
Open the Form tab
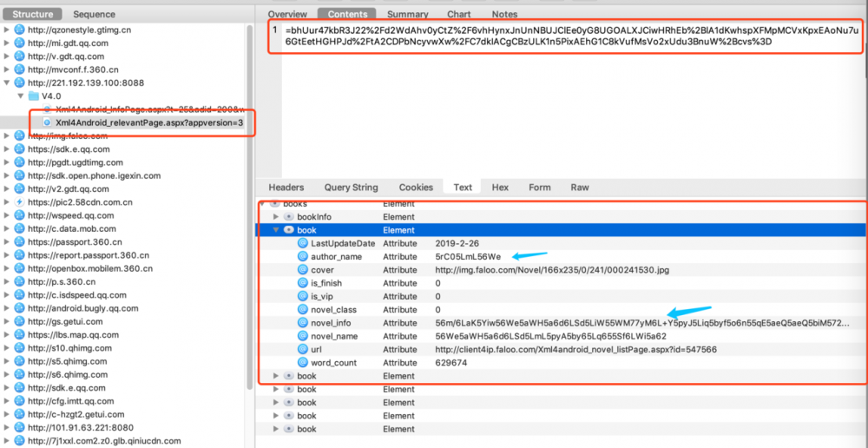click(539, 188)
